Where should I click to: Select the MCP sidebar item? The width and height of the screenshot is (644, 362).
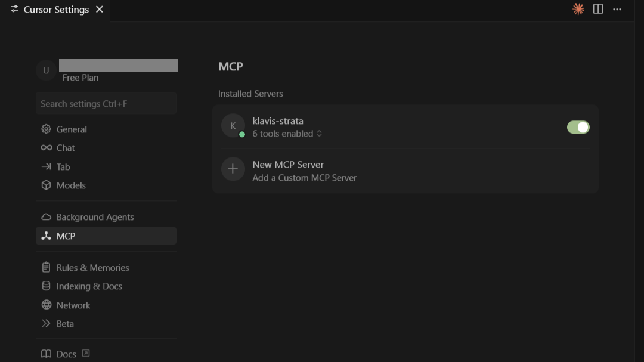coord(106,236)
